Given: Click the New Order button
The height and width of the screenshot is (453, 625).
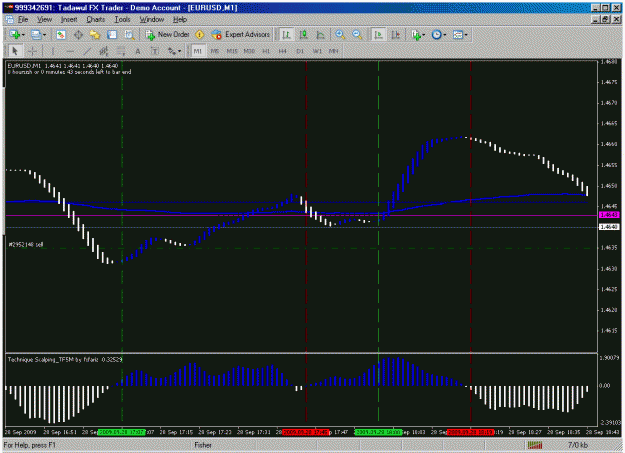Looking at the screenshot, I should pos(167,35).
